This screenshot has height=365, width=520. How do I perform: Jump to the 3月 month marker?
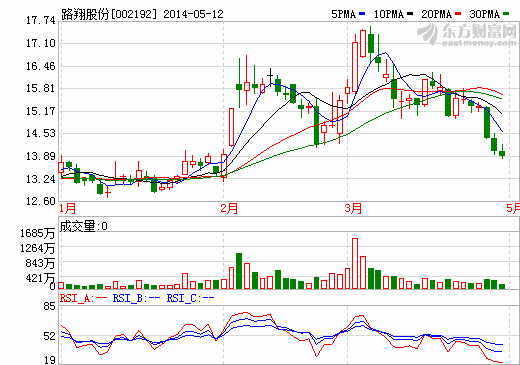point(353,209)
